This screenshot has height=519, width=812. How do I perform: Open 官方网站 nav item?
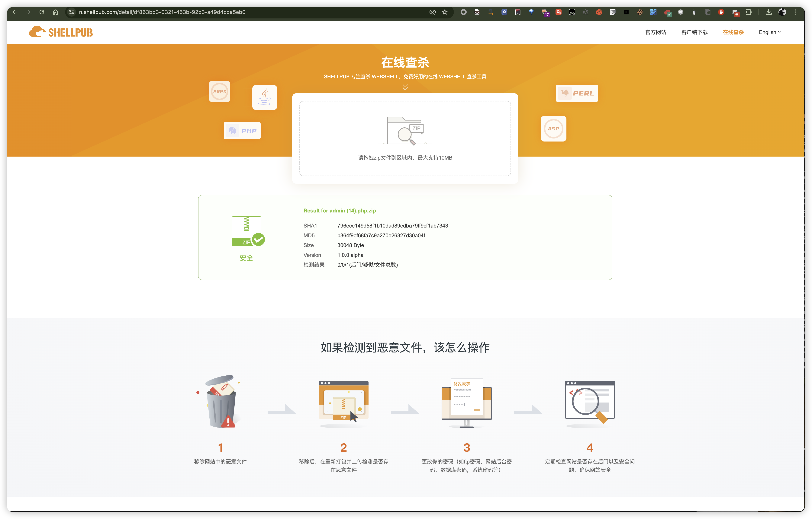656,32
